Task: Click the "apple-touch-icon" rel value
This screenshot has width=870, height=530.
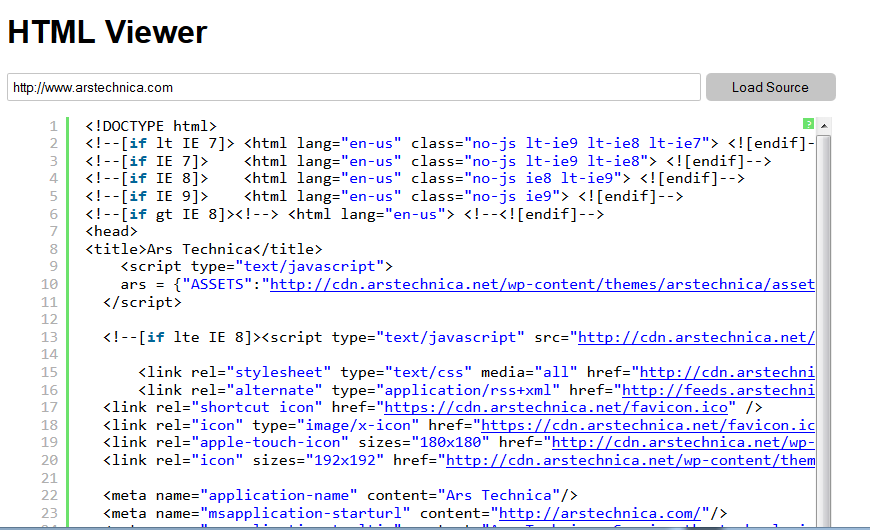Action: click(270, 443)
